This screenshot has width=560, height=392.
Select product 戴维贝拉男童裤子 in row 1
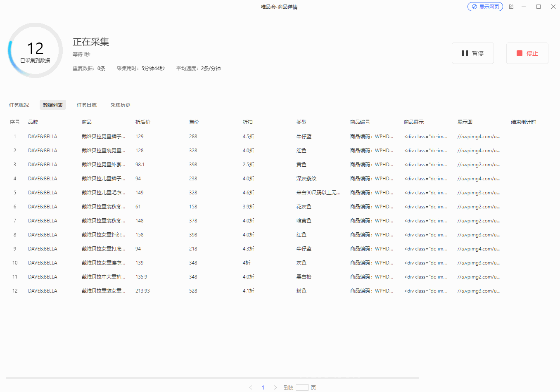(x=103, y=137)
